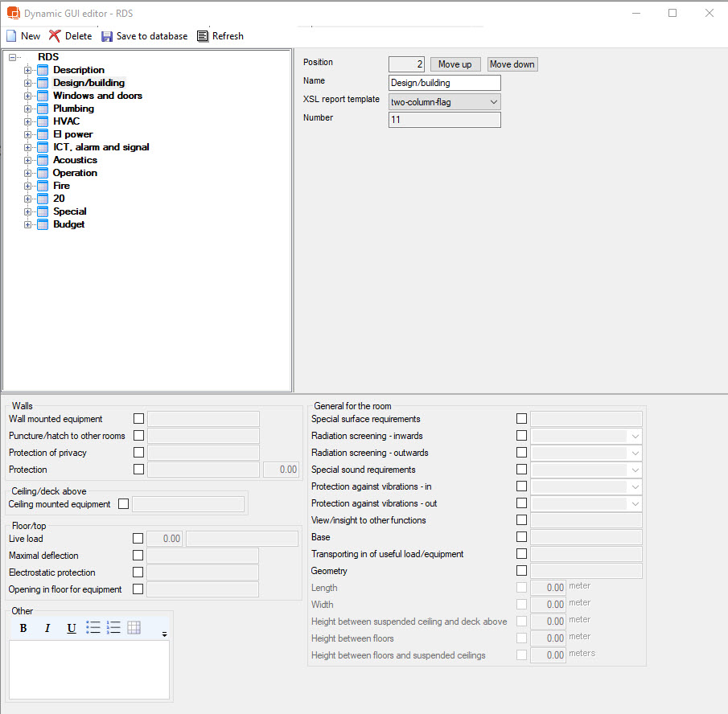Image resolution: width=728 pixels, height=714 pixels.
Task: Enable Wall mounted equipment checkbox
Action: (x=138, y=419)
